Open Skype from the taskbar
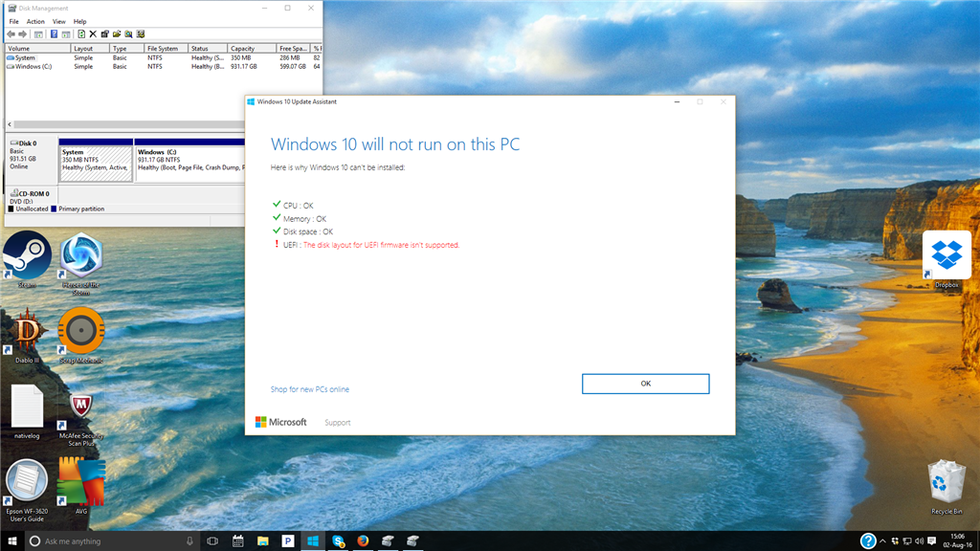980x551 pixels. [338, 541]
